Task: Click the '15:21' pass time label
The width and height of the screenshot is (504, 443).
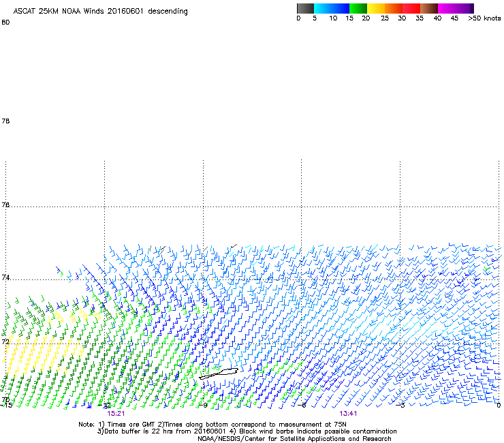Action: (x=116, y=414)
